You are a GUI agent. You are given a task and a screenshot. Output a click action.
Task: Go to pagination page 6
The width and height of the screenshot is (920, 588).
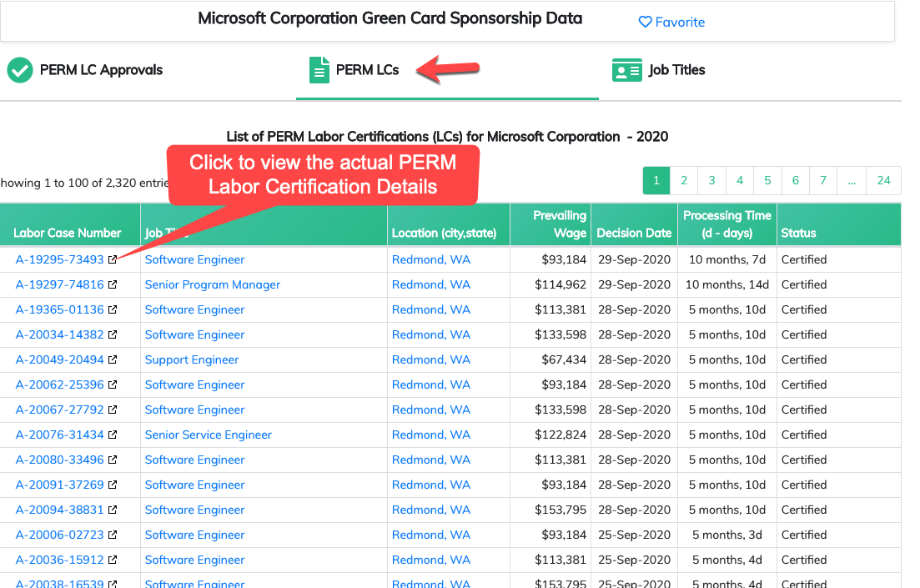796,181
